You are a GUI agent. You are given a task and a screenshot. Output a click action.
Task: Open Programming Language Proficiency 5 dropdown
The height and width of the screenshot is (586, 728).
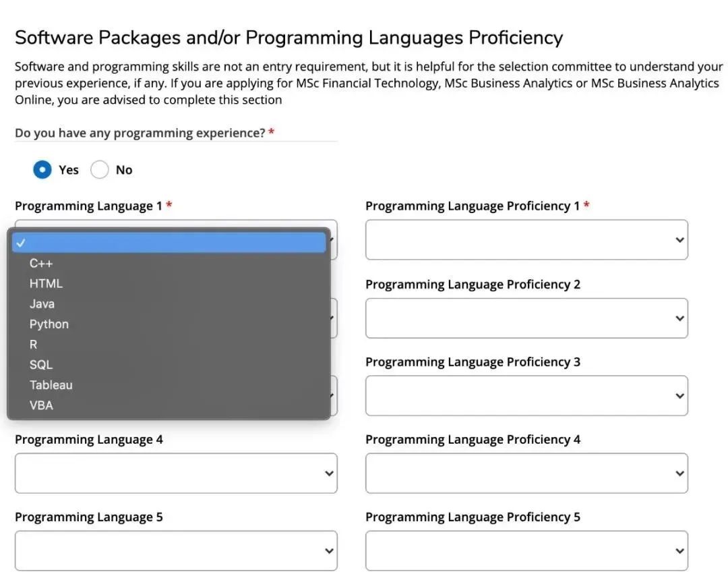[x=526, y=551]
